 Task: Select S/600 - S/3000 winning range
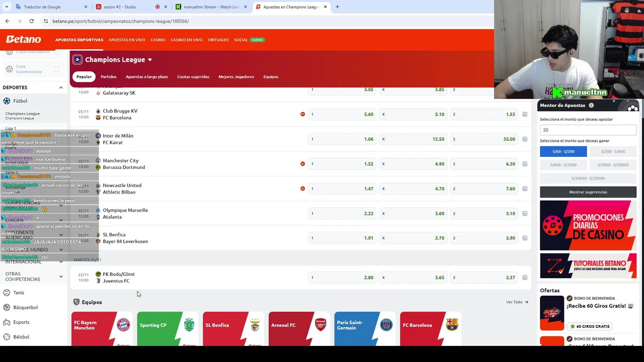coord(563,165)
